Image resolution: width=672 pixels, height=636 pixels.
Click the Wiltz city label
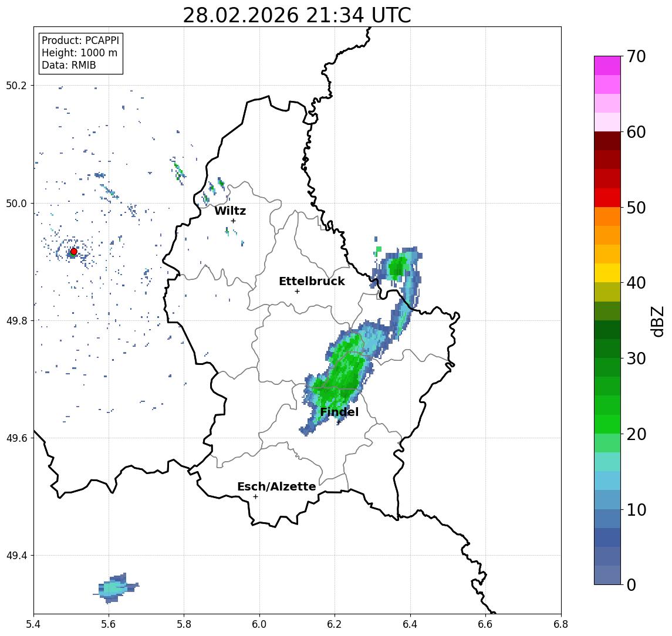pos(230,211)
